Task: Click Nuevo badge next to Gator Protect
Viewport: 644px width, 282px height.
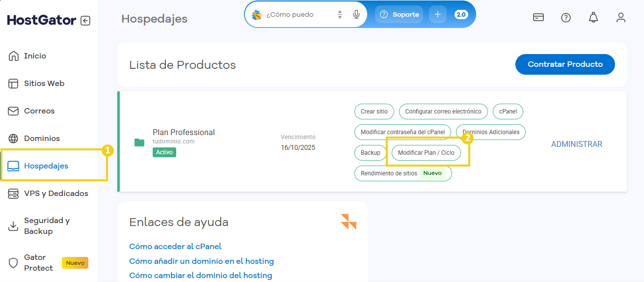Action: [75, 263]
